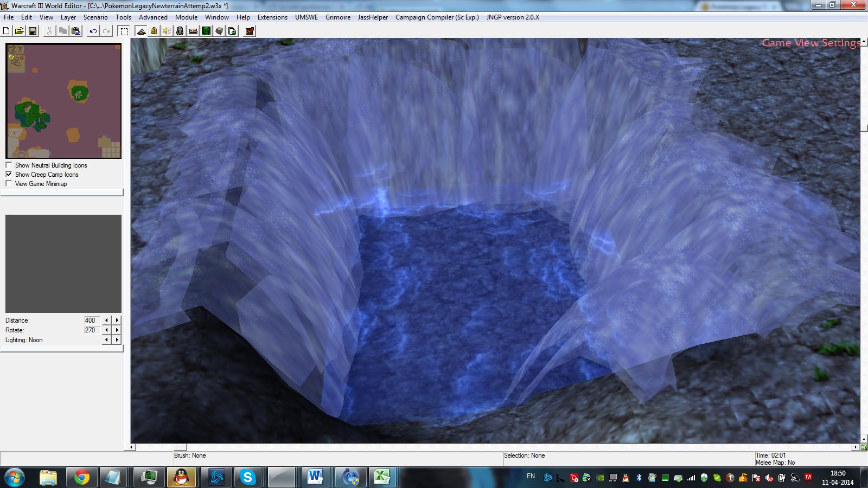Image resolution: width=868 pixels, height=488 pixels.
Task: Open the Object Editor helmet icon
Action: click(x=180, y=31)
